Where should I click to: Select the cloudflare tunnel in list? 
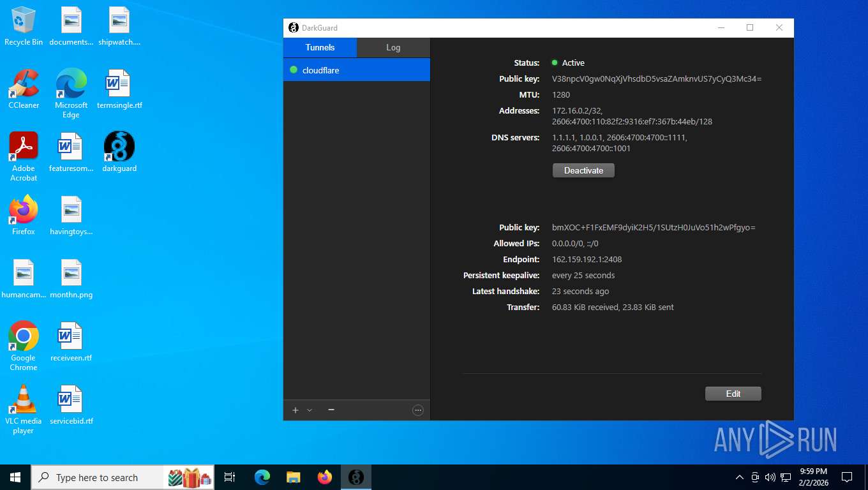pyautogui.click(x=357, y=70)
